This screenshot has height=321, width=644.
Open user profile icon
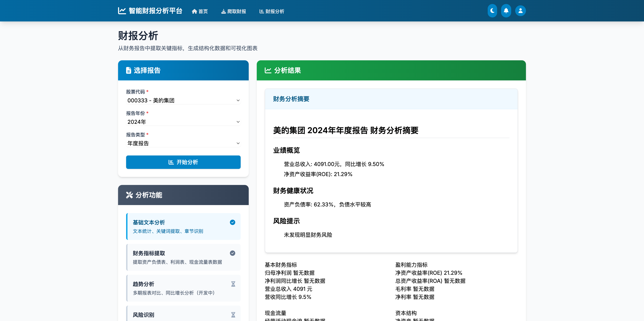point(521,11)
